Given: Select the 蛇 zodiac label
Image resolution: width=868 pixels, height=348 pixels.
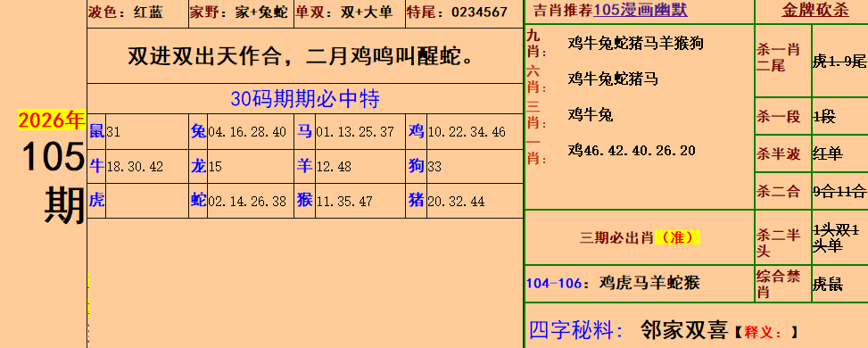Looking at the screenshot, I should [198, 201].
